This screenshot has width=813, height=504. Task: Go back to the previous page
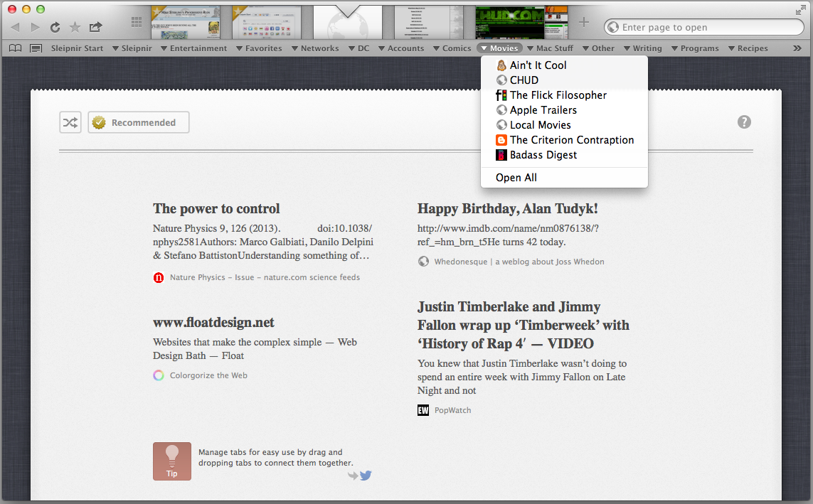pos(15,27)
